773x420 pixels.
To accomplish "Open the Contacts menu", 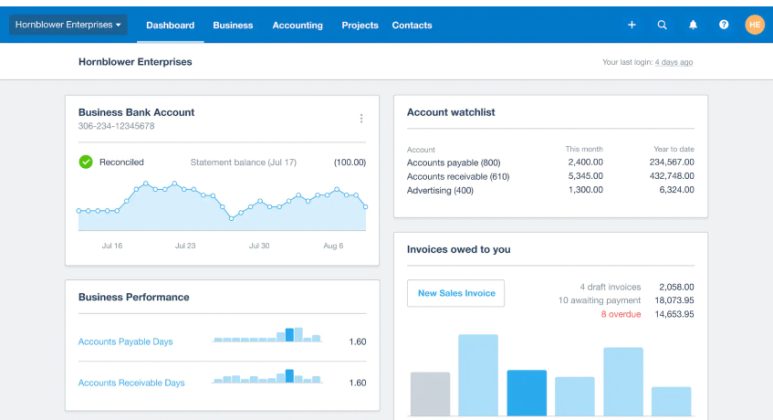I will coord(412,25).
